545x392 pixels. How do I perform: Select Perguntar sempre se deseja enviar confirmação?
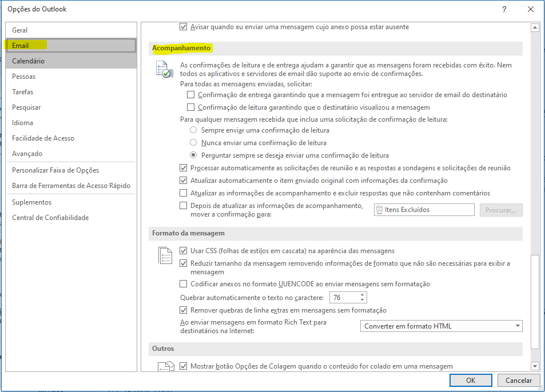pyautogui.click(x=193, y=155)
